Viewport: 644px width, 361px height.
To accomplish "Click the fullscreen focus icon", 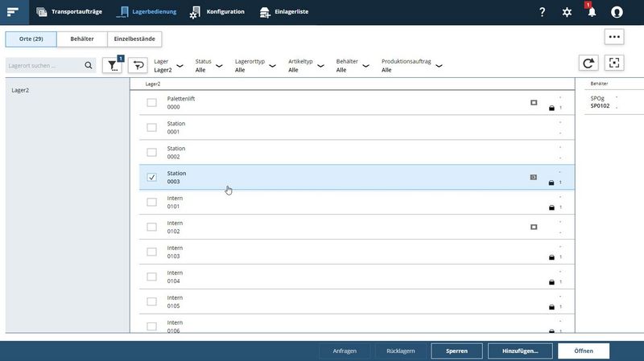I will (x=614, y=64).
